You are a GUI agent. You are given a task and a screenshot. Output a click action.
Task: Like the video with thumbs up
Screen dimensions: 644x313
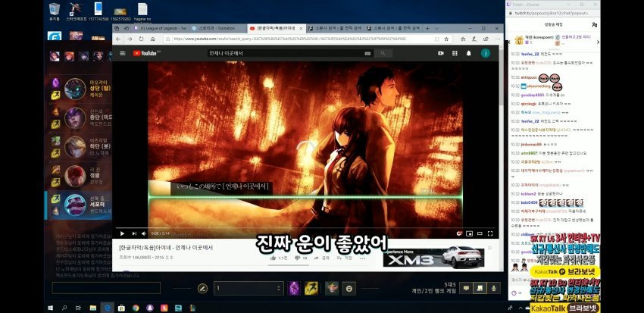pyautogui.click(x=273, y=258)
